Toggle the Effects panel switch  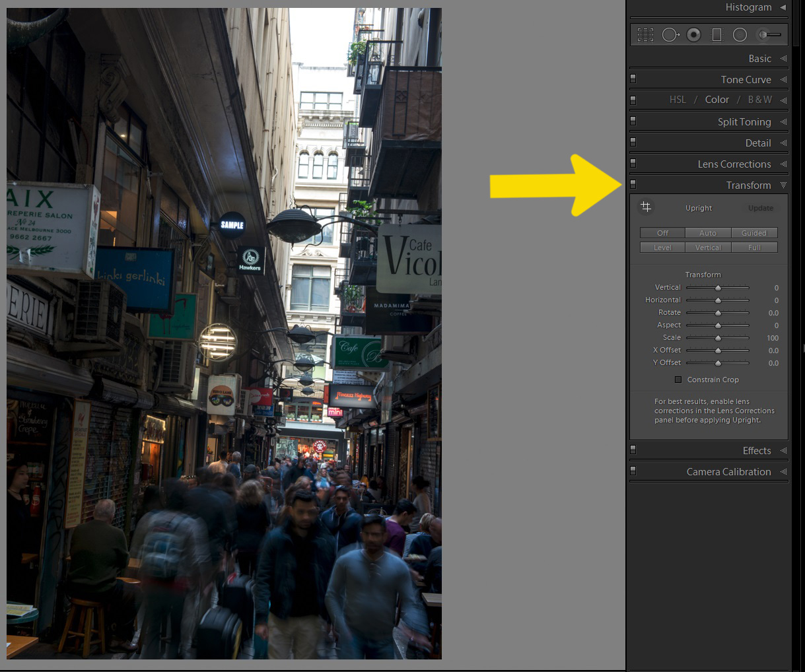click(633, 450)
